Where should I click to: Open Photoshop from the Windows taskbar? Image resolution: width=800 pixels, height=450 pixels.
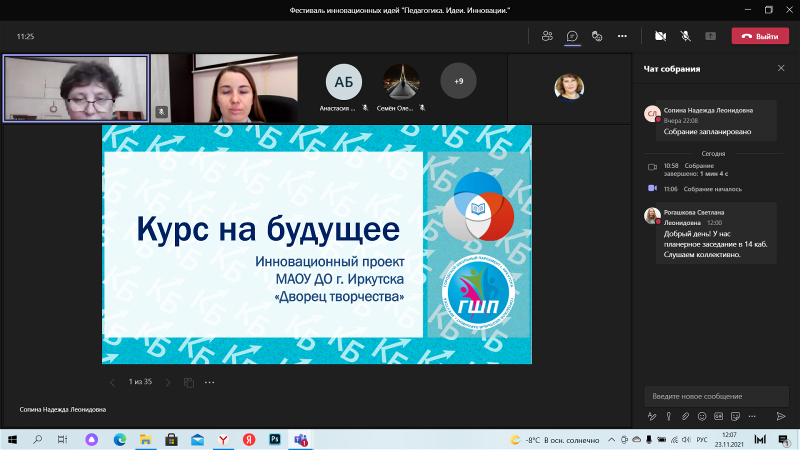click(x=274, y=439)
